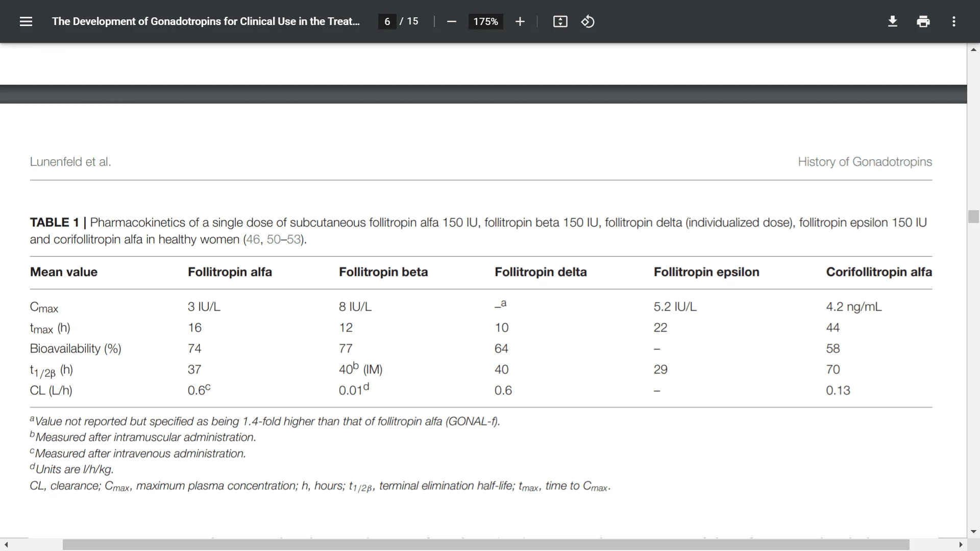The height and width of the screenshot is (551, 980).
Task: Click the 175% zoom level field
Action: point(485,21)
